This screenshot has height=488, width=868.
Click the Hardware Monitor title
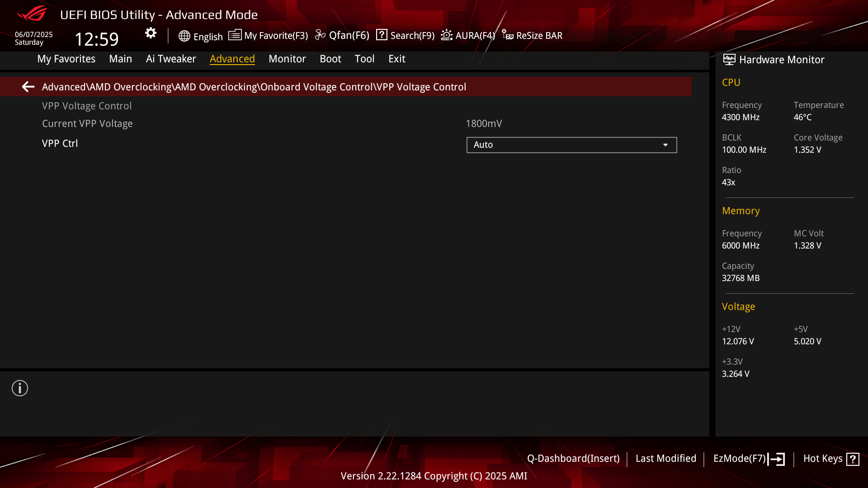[782, 60]
